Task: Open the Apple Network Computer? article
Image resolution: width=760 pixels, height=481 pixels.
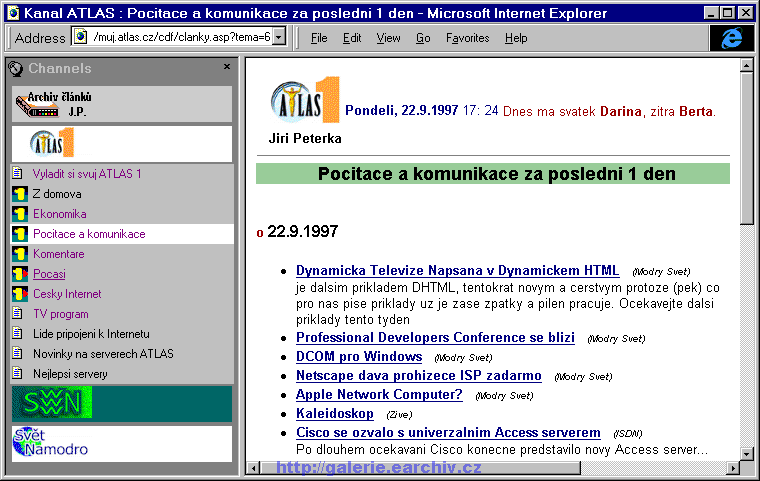Action: [379, 394]
